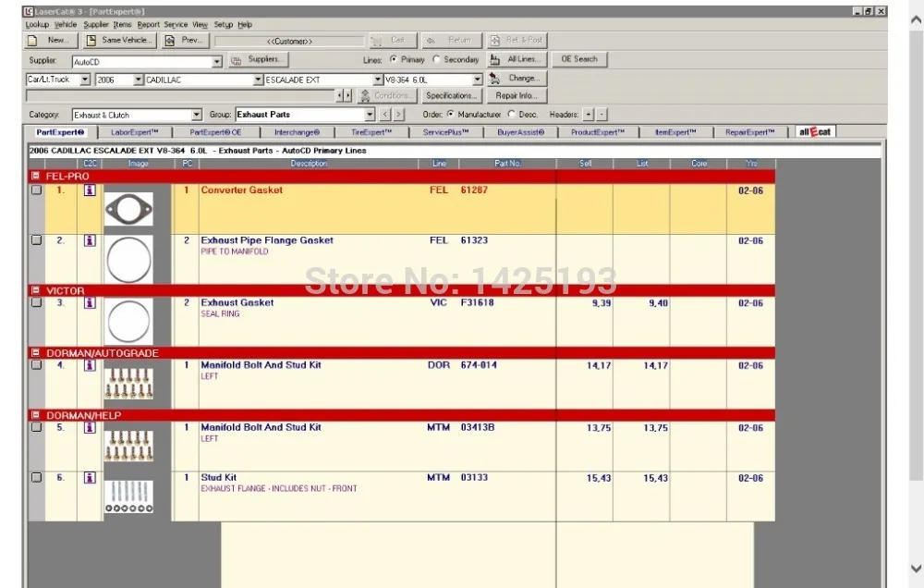Click the Cart toolbar button
The image size is (924, 588).
393,40
